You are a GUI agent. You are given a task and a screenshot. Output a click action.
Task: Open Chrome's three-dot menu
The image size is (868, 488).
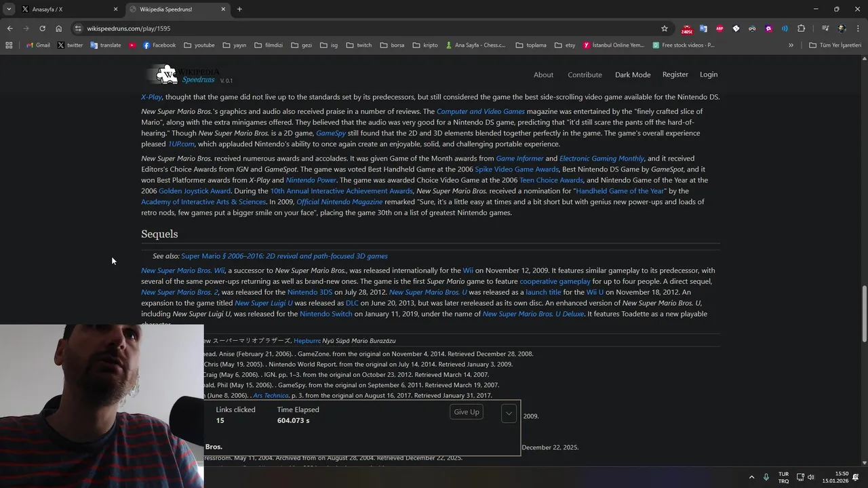[x=858, y=28]
